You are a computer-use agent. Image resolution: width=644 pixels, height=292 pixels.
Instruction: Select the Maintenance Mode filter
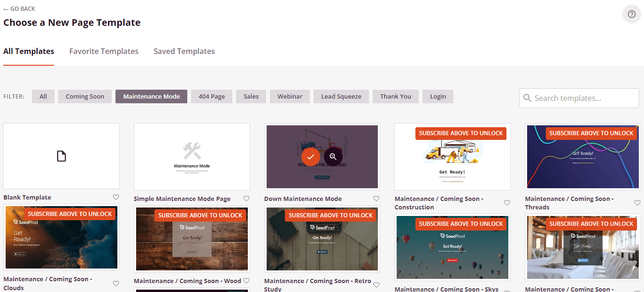(151, 96)
